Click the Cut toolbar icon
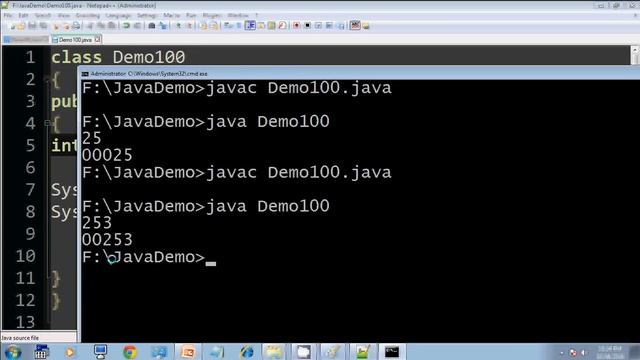This screenshot has height=360, width=640. 90,26
